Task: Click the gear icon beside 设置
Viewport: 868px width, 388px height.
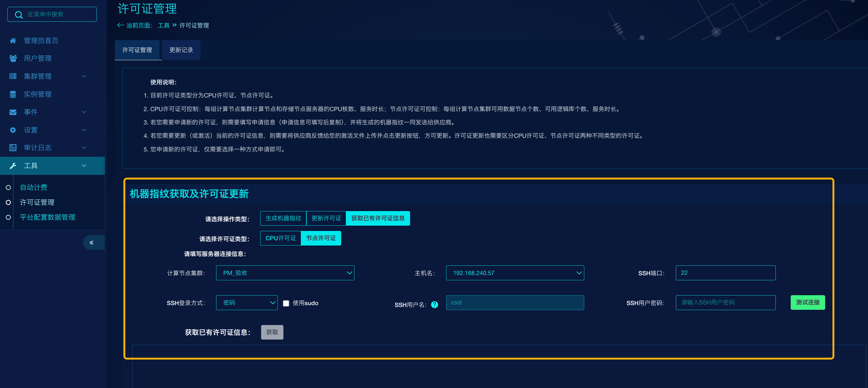Action: pos(13,130)
